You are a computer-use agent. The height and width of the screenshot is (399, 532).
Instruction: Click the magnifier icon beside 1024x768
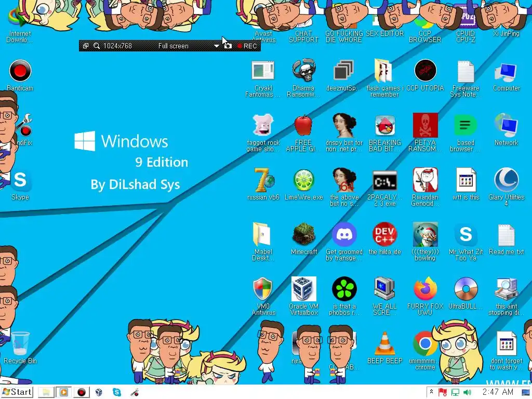tap(97, 46)
